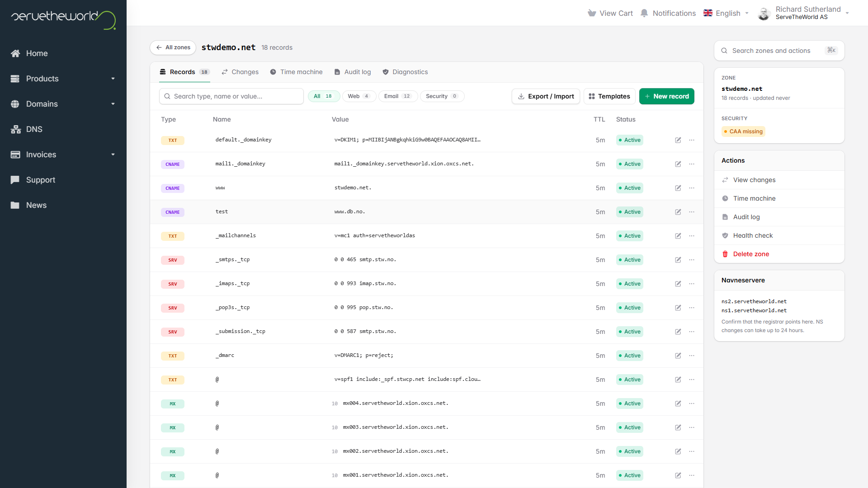
Task: Edit the mx002 MX record
Action: (x=678, y=451)
